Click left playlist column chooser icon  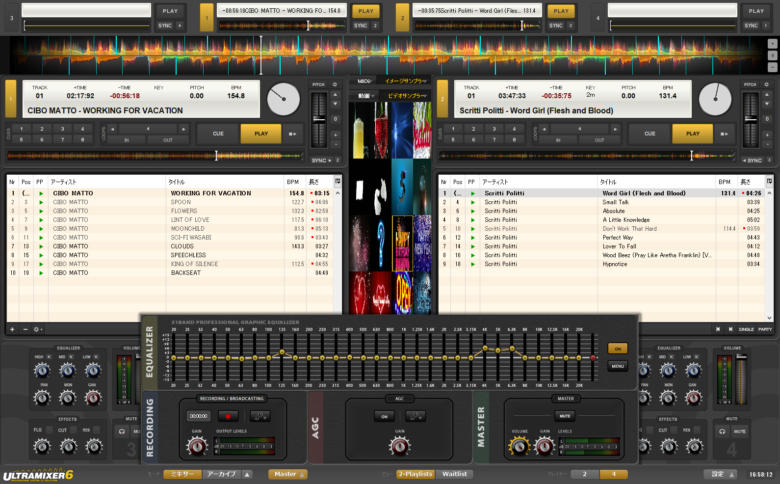(x=338, y=182)
